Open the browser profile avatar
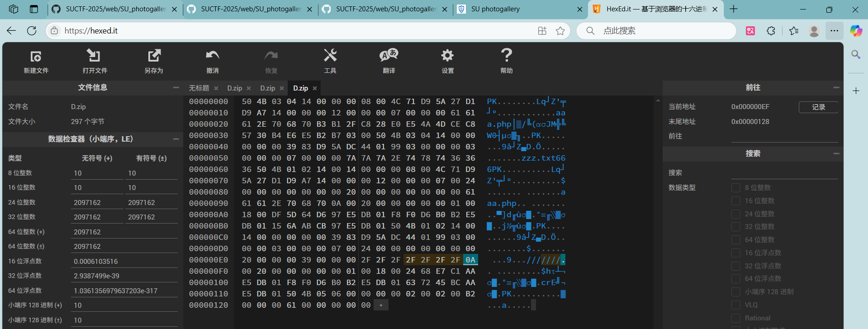Viewport: 868px width, 329px height. pos(814,31)
